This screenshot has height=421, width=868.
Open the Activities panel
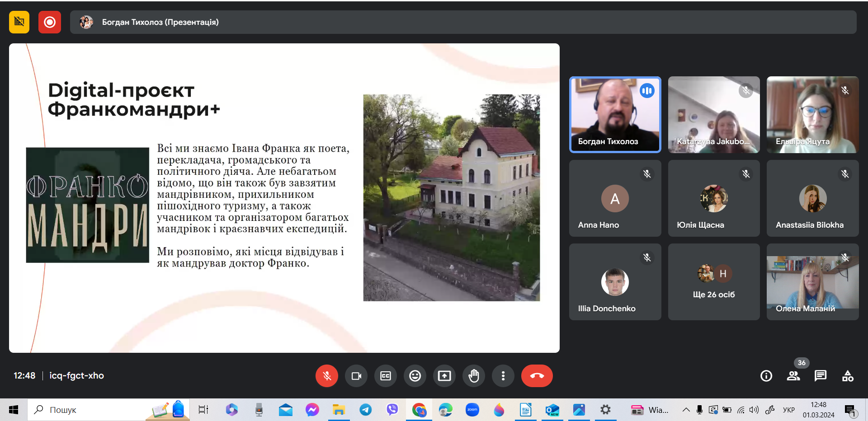848,376
